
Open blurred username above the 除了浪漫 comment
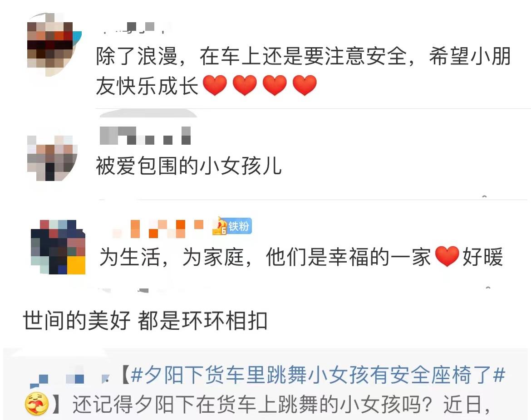pos(134,28)
